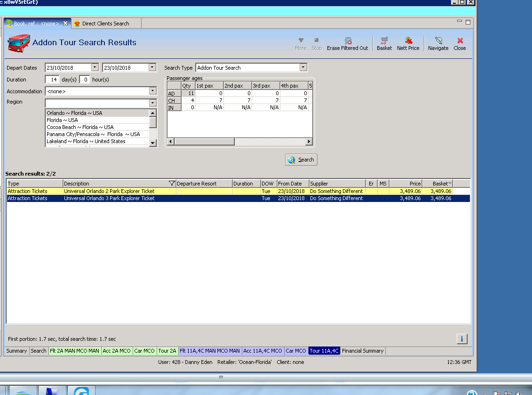The image size is (532, 395).
Task: Click Erase Filtered Out toolbar icon
Action: pyautogui.click(x=347, y=44)
